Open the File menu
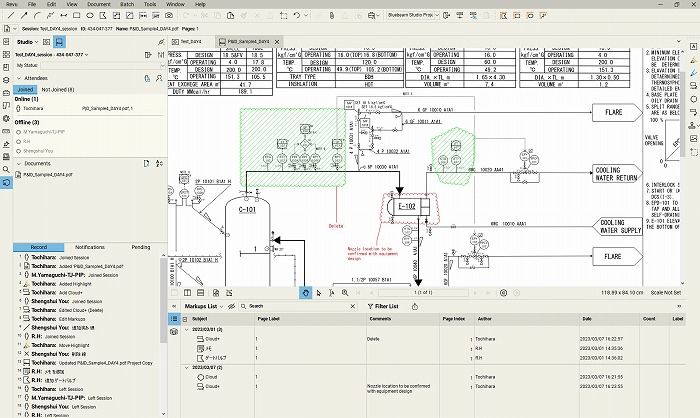The width and height of the screenshot is (700, 418). point(32,4)
